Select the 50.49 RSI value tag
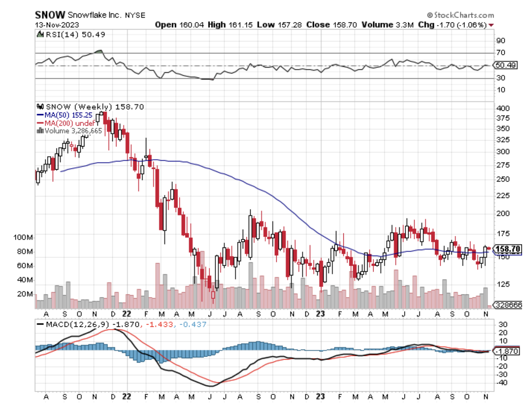Viewport: 532px width, 410px height. coord(505,65)
